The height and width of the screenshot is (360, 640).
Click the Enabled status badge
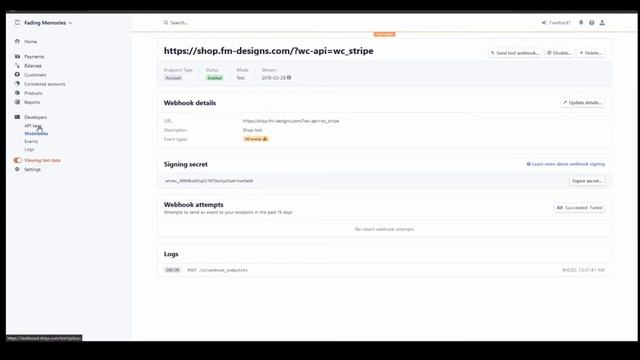[215, 78]
